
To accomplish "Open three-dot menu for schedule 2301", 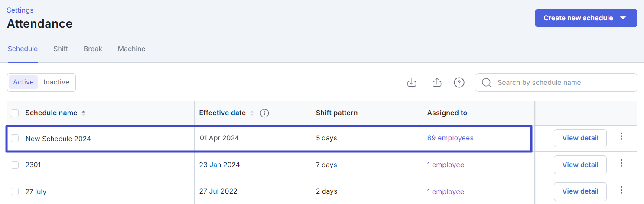I will (621, 163).
